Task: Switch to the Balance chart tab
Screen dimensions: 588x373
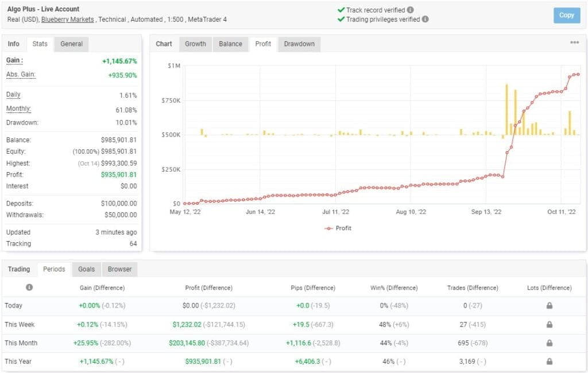Action: point(230,44)
